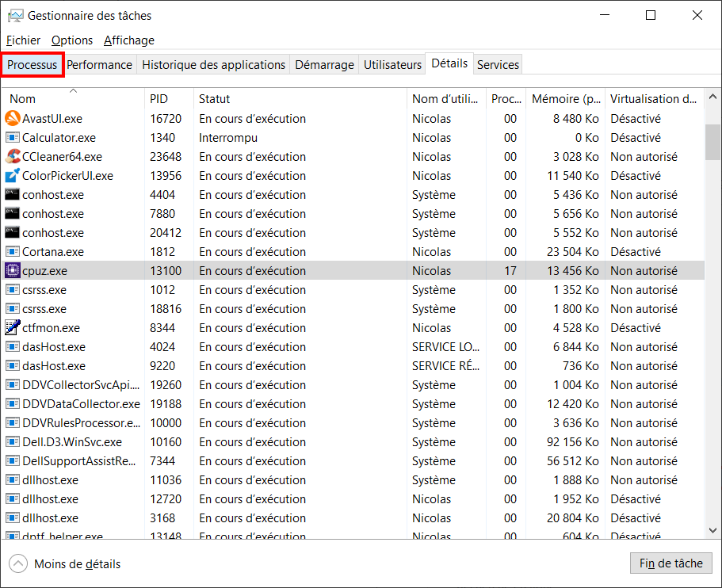Open the Services tab

(x=499, y=64)
